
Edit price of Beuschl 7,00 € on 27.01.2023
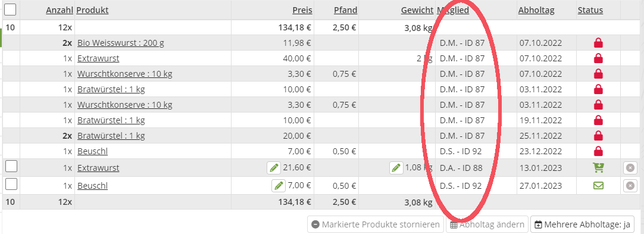coord(279,186)
